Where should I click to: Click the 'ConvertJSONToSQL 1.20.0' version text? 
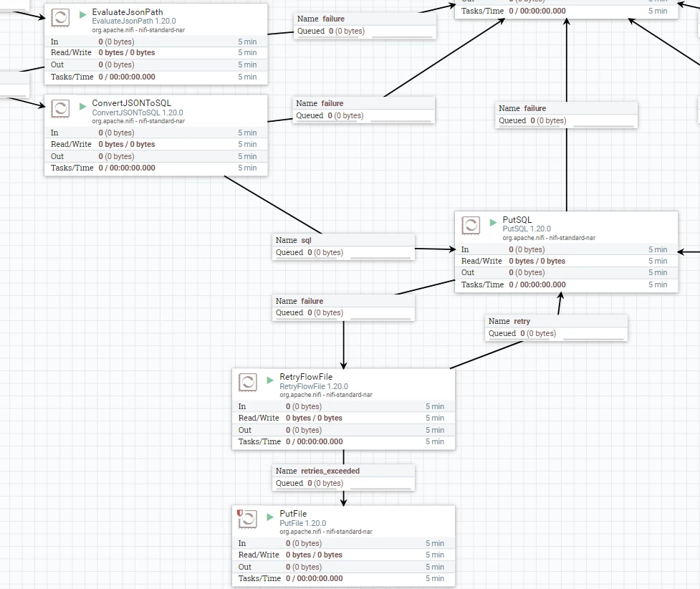138,112
